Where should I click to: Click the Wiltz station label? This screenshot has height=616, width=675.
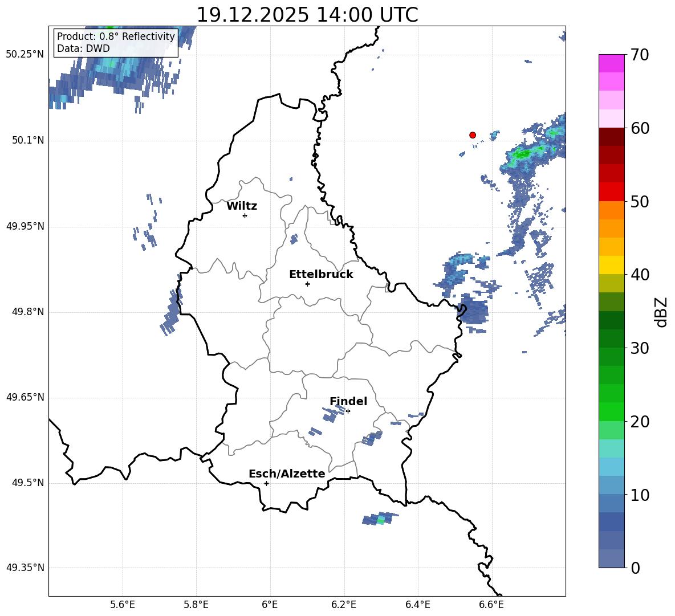[242, 206]
